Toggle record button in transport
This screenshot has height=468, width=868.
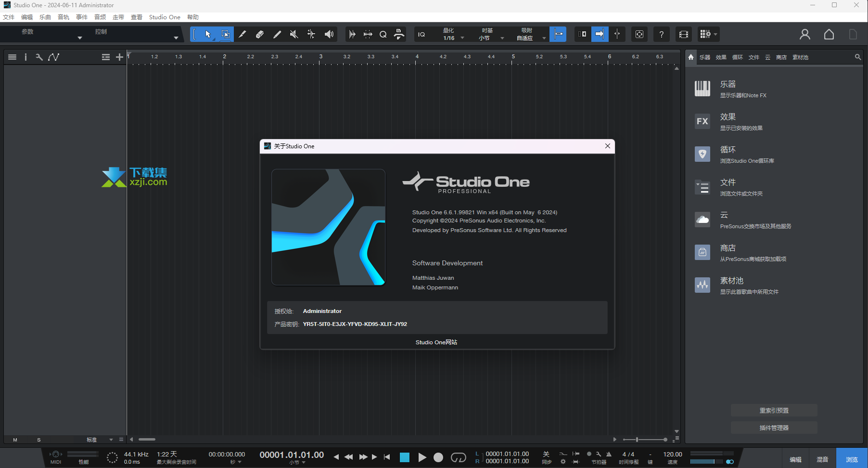pyautogui.click(x=438, y=457)
